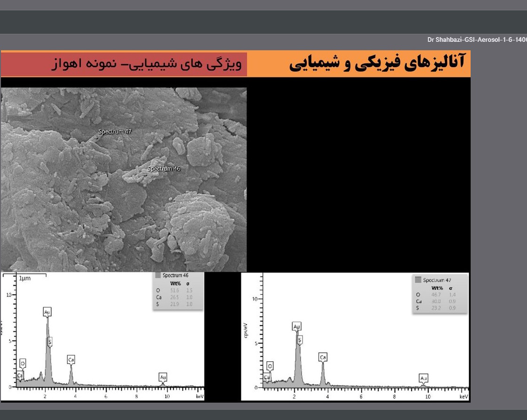Screen dimensions: 527x420
Task: Select the Au label near 10 keV in right chart
Action: [424, 378]
